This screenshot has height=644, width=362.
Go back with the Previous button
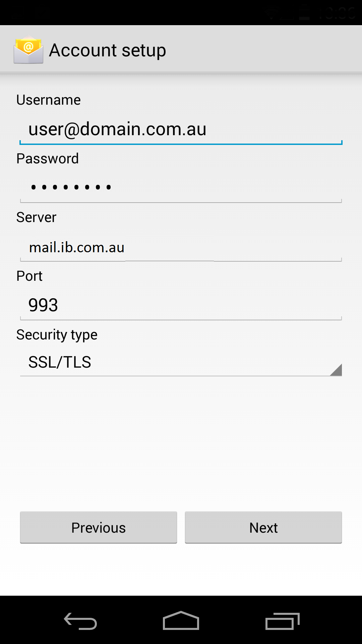[x=99, y=528]
